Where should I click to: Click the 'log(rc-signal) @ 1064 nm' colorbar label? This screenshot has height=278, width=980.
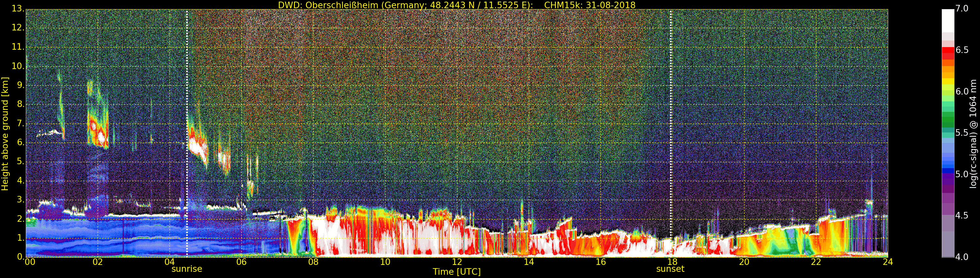pos(973,134)
